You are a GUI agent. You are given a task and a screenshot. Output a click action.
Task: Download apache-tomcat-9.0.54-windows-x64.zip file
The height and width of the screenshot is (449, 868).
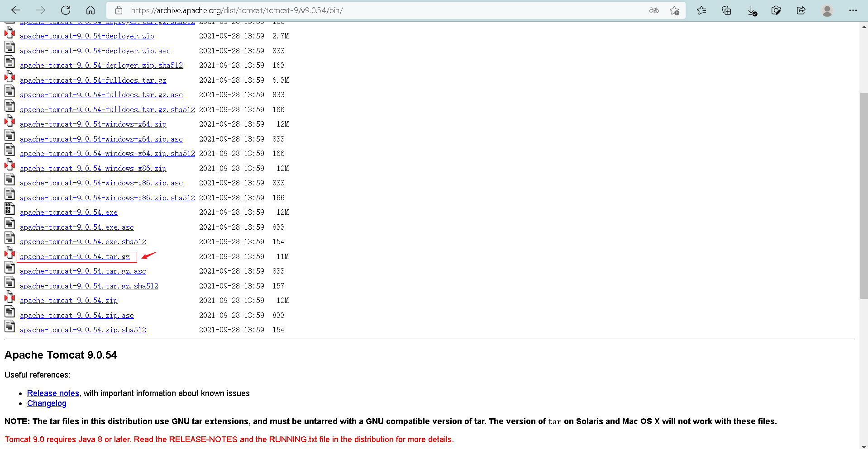pyautogui.click(x=93, y=124)
